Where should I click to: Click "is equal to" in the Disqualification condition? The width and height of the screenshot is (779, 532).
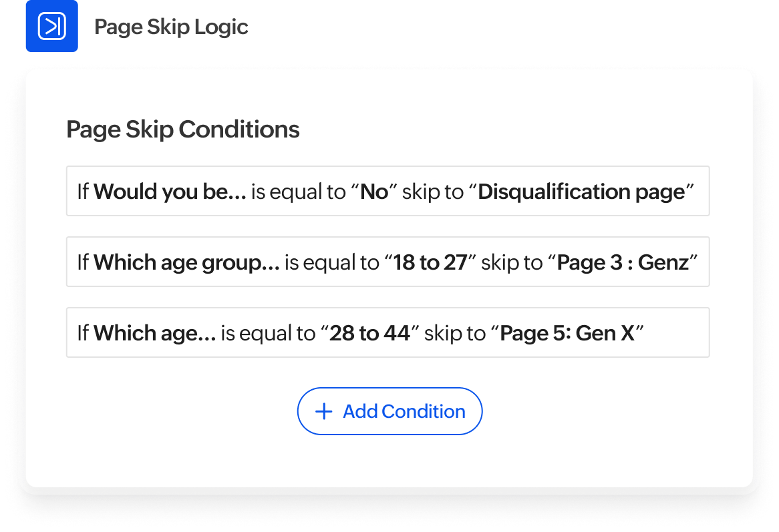(x=298, y=192)
